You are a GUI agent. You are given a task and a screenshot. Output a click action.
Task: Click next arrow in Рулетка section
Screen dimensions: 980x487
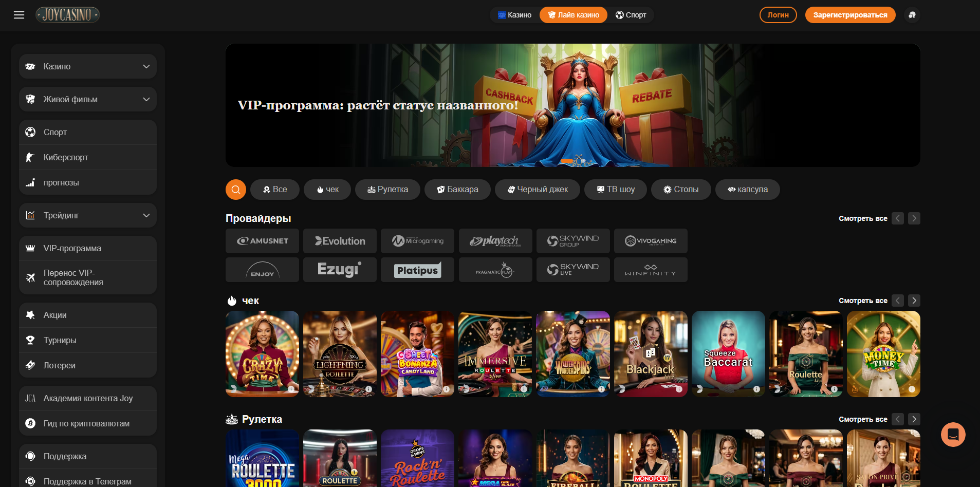(914, 419)
